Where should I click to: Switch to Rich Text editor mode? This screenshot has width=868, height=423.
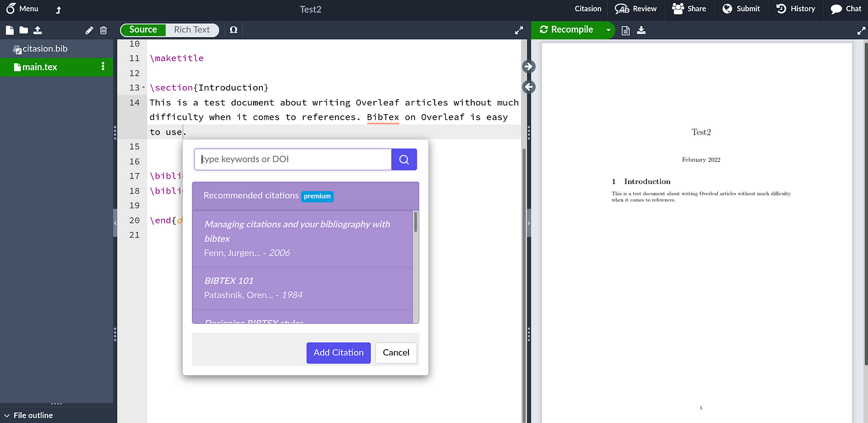click(x=192, y=30)
